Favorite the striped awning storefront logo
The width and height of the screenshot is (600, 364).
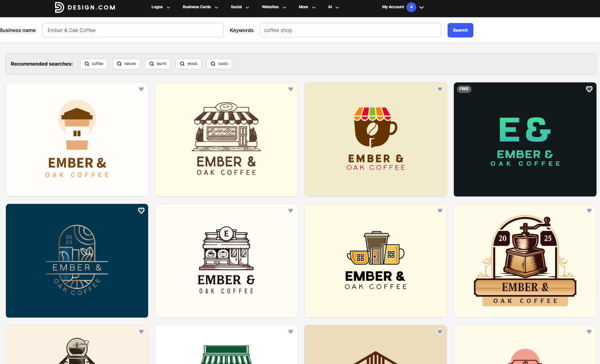pos(291,89)
